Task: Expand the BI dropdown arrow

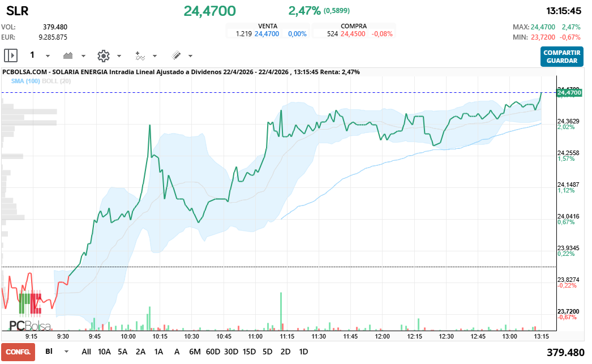Action: point(66,352)
